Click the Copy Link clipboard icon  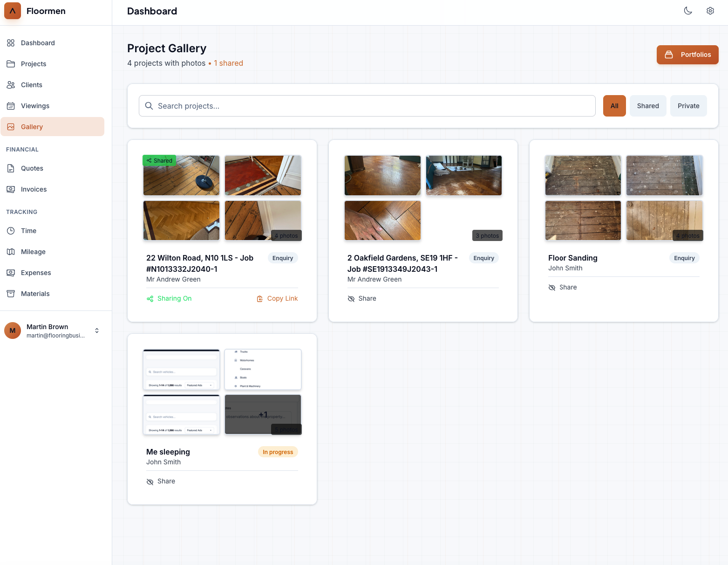coord(260,299)
